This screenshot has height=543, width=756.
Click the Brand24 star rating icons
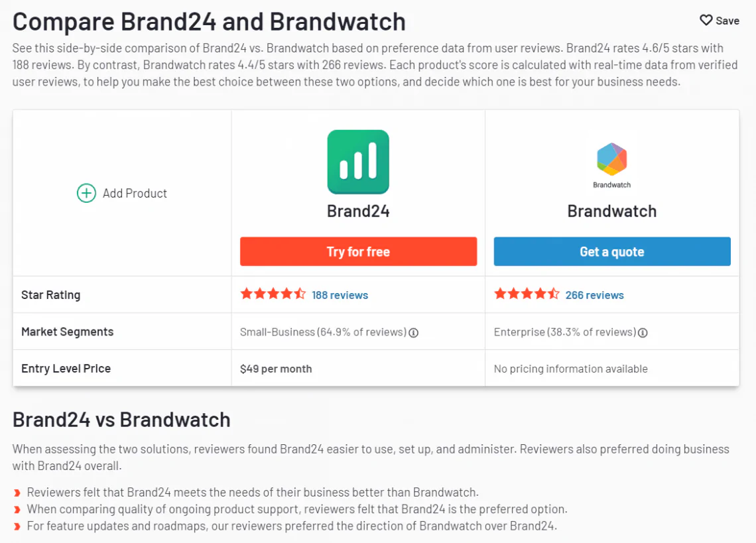[273, 294]
